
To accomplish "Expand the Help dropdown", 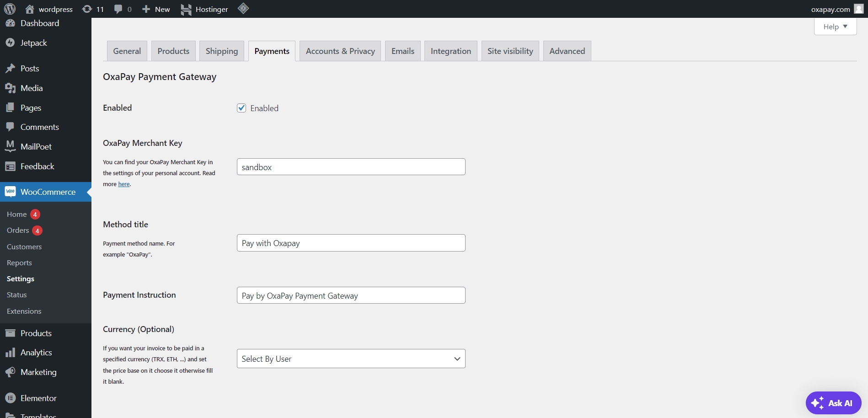I will [835, 27].
